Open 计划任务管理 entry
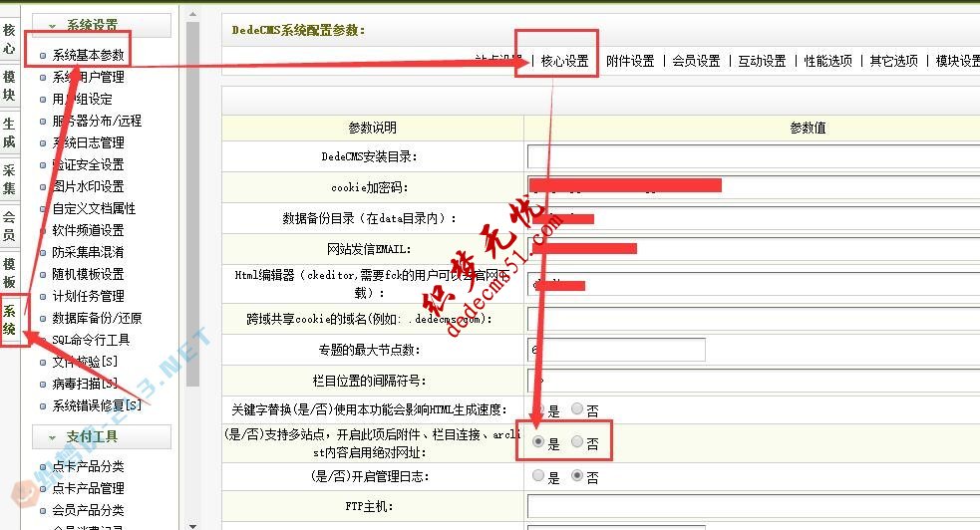 (88, 295)
